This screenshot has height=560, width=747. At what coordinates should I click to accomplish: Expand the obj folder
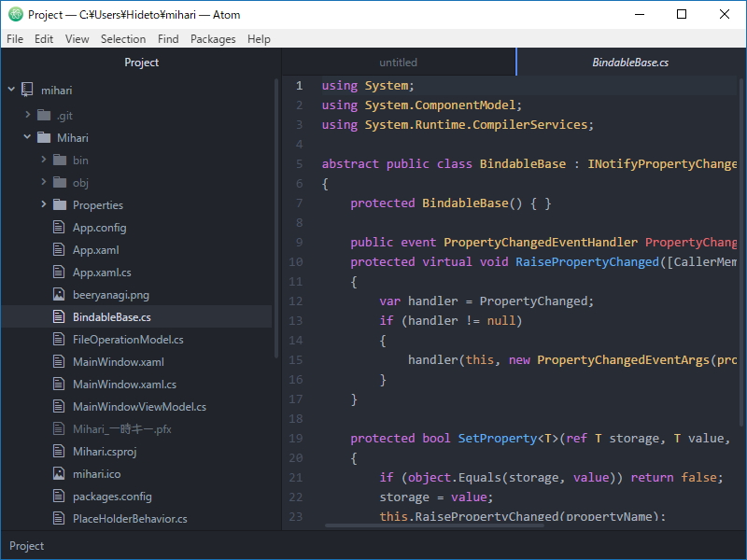[42, 182]
